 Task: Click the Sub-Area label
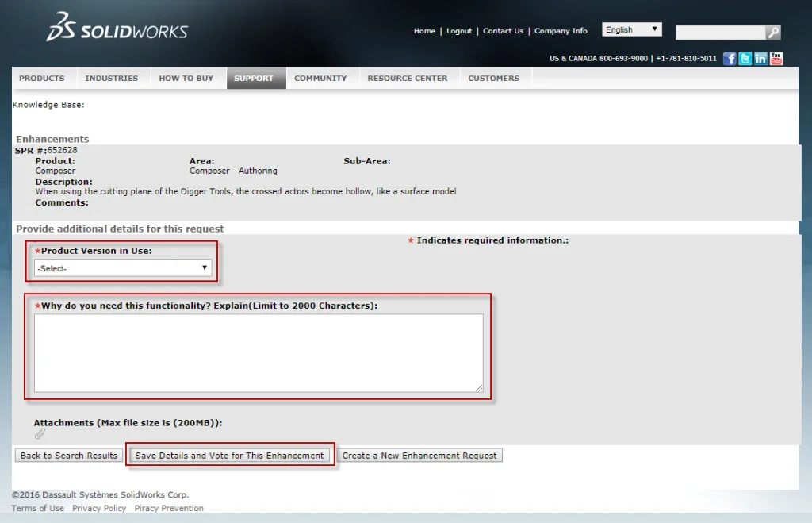(x=366, y=161)
